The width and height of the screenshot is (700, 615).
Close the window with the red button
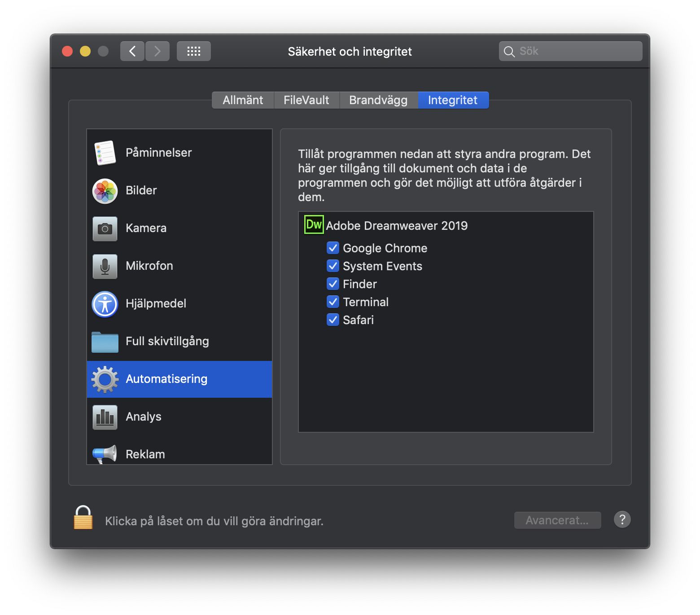point(67,51)
